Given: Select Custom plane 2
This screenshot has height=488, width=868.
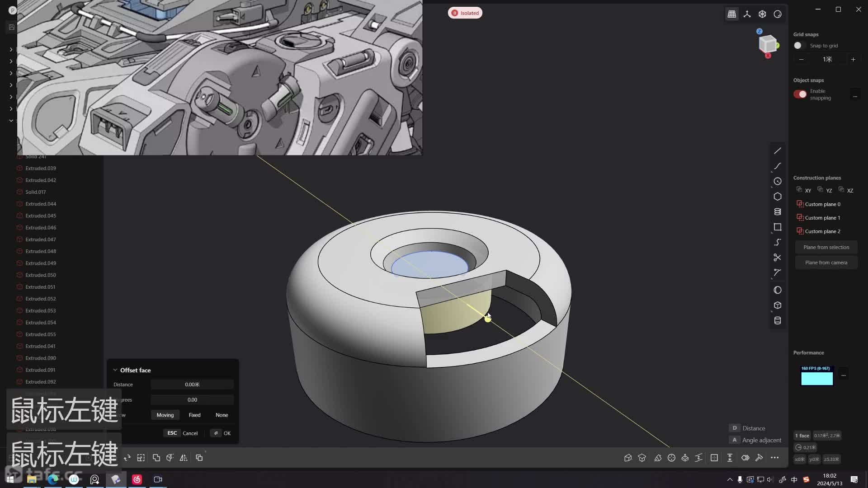Looking at the screenshot, I should click(818, 231).
